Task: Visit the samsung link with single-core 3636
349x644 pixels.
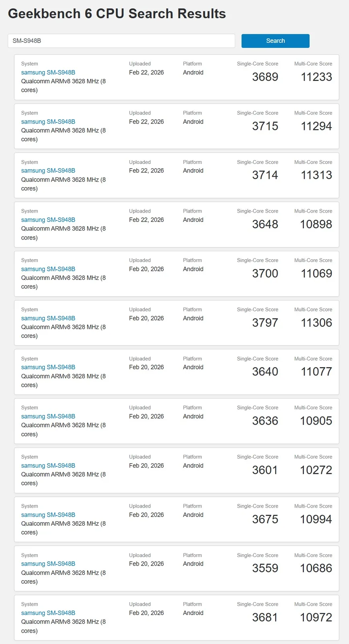Action: [x=48, y=416]
